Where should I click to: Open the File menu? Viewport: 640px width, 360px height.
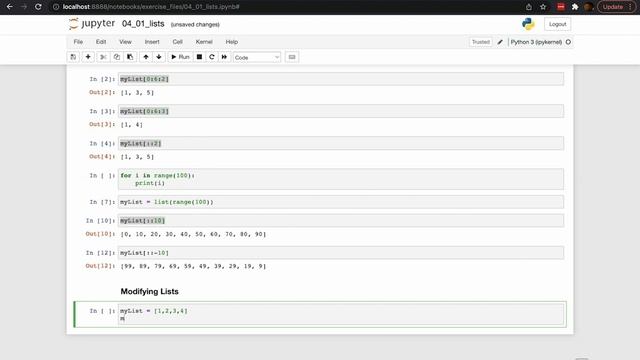(78, 42)
